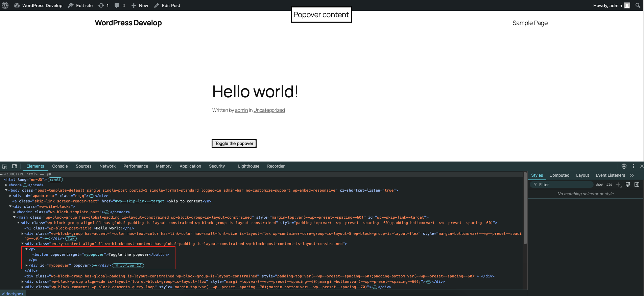Show more Styles pane tabs chevron

click(631, 175)
